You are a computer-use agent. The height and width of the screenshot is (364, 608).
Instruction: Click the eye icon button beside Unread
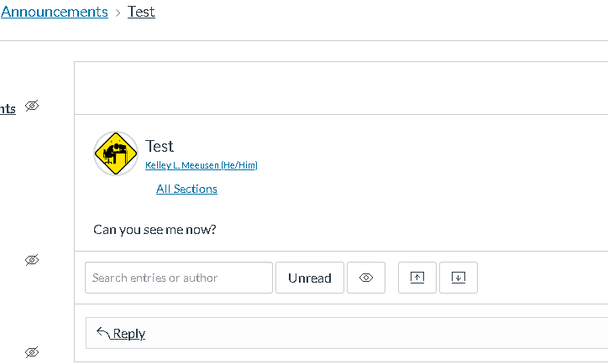click(x=366, y=278)
